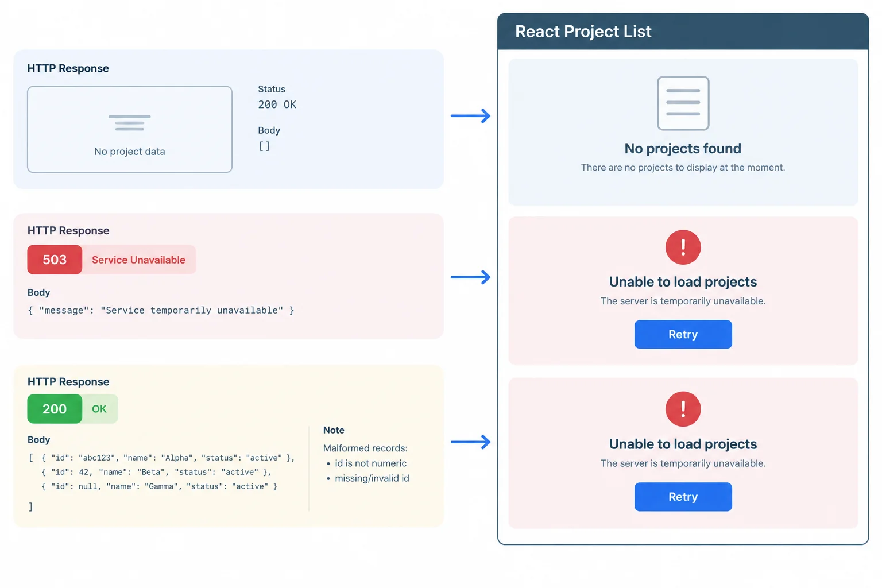Screen dimensions: 882x588
Task: Click the Body label in the blue response card
Action: point(269,130)
